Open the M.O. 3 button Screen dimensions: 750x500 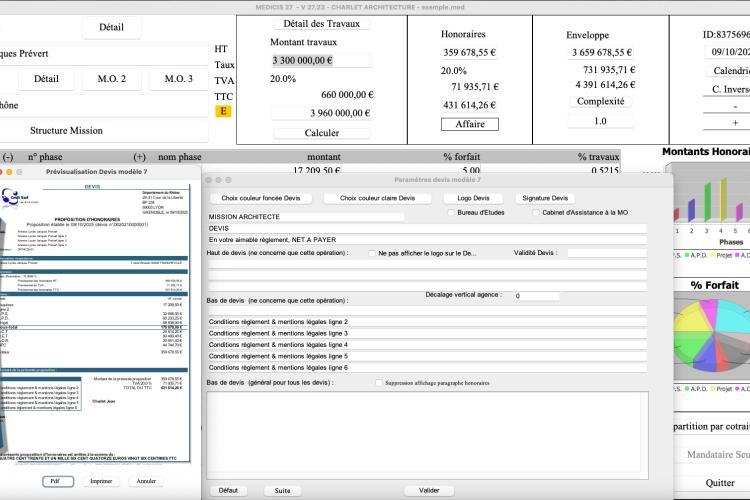pos(179,79)
